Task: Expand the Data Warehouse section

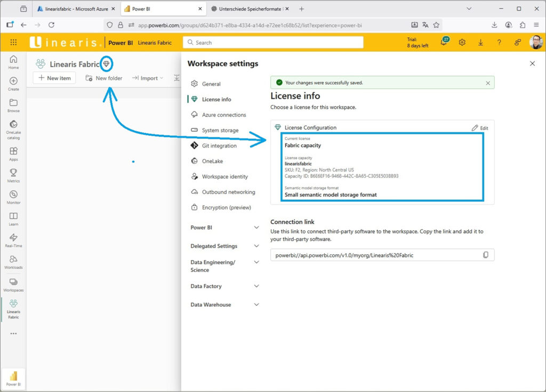Action: pyautogui.click(x=224, y=304)
